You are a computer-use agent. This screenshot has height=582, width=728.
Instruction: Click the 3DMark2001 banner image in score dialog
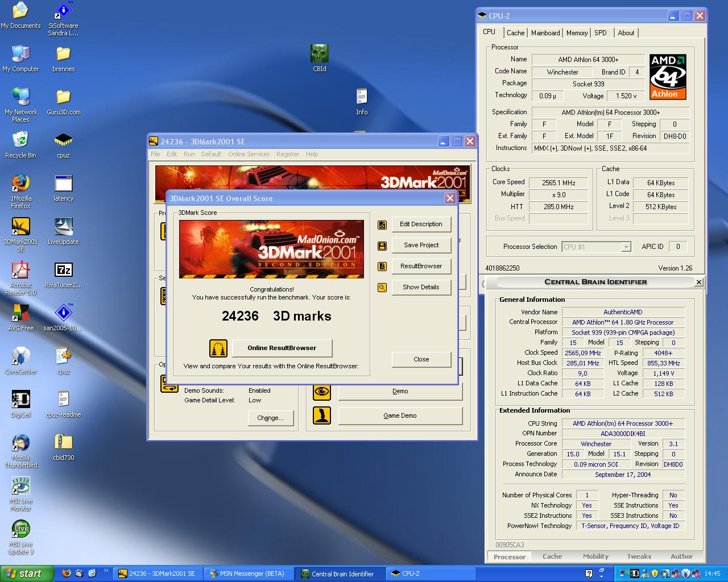271,249
